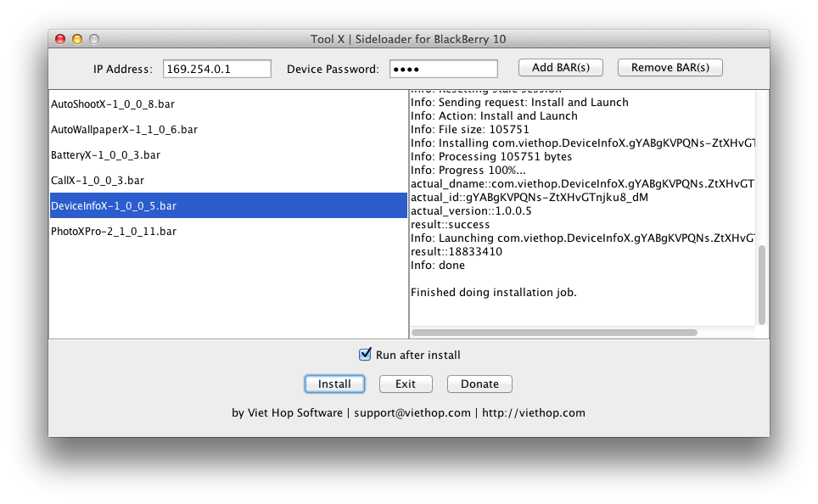Click the 'result::18833410' log line
The height and width of the screenshot is (504, 818).
457,251
